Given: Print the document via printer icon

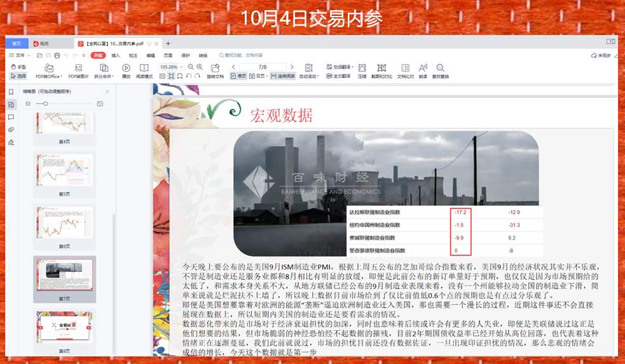Looking at the screenshot, I should 57,55.
